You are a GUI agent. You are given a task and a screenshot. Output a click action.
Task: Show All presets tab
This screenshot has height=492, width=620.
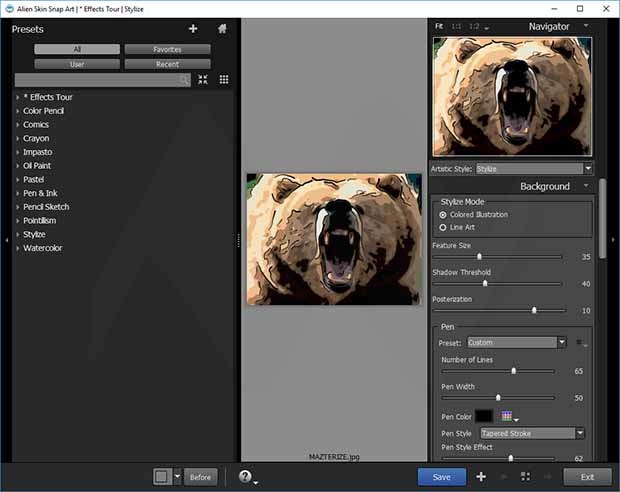[77, 49]
